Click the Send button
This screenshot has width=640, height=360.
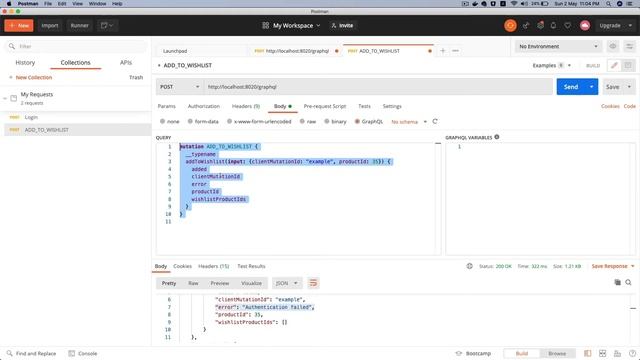(571, 87)
